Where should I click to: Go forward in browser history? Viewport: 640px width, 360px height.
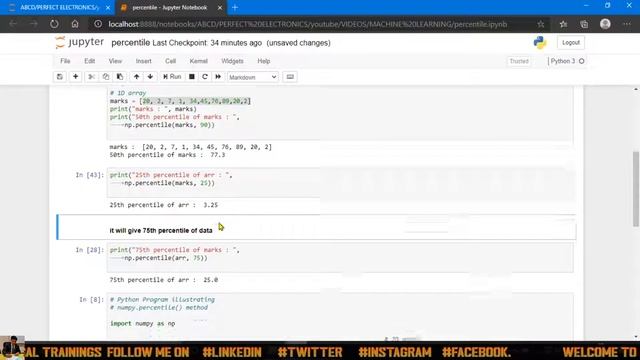(33, 24)
